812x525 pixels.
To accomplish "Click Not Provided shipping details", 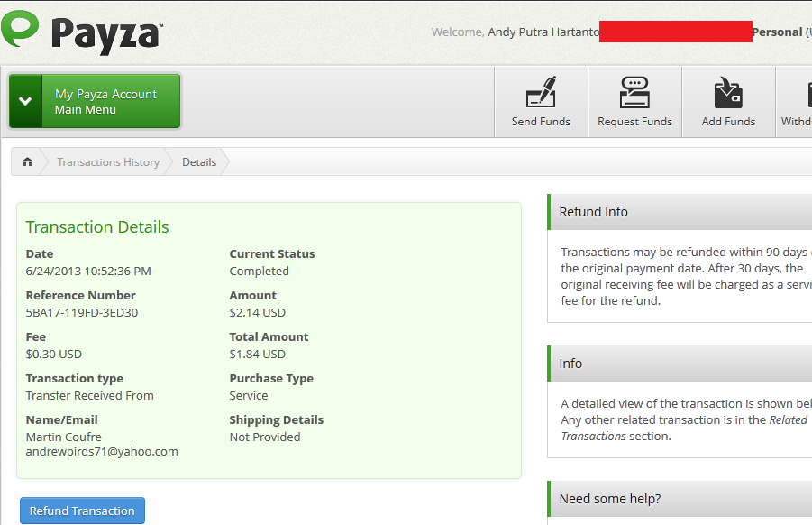I will click(x=265, y=437).
